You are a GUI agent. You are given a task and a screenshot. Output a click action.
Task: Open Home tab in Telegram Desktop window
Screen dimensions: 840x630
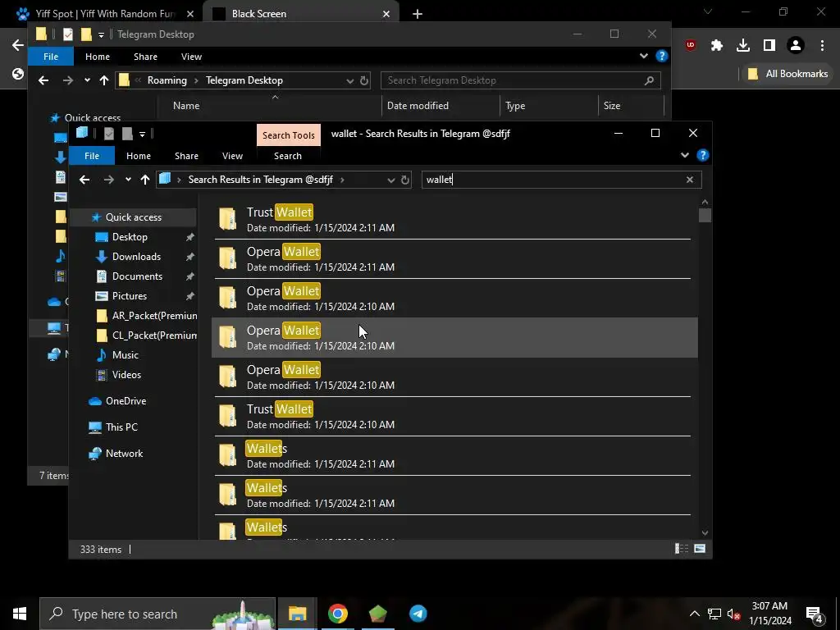click(98, 57)
